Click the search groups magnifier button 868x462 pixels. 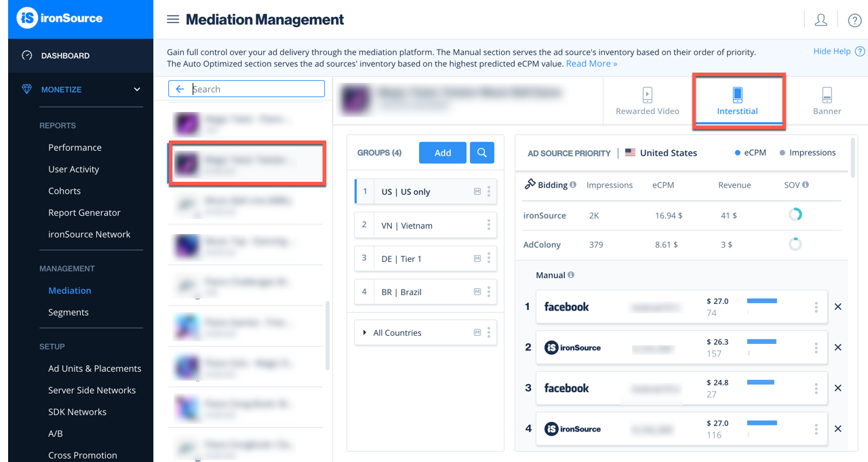point(481,153)
